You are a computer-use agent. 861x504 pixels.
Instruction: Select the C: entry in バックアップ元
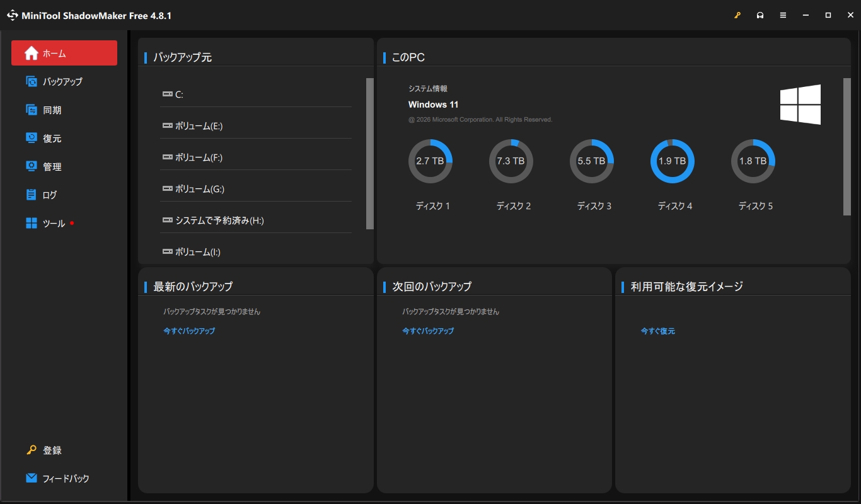255,94
